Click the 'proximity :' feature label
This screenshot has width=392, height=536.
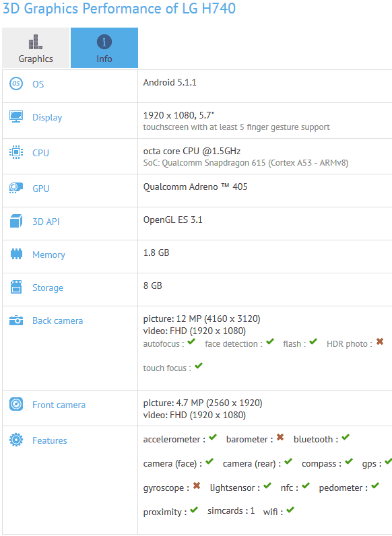(x=165, y=512)
